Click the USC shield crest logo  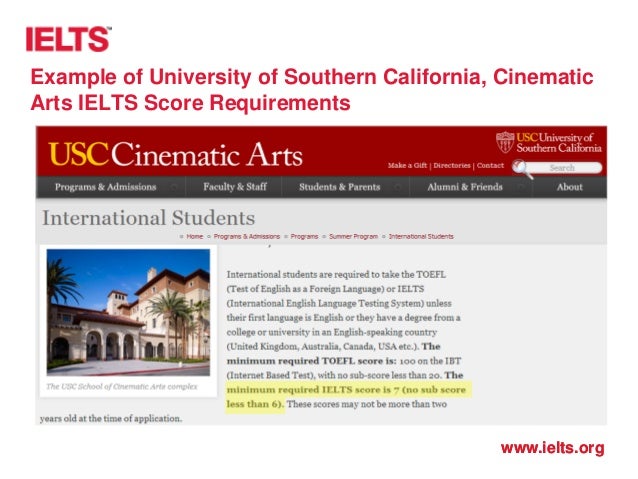(x=505, y=142)
